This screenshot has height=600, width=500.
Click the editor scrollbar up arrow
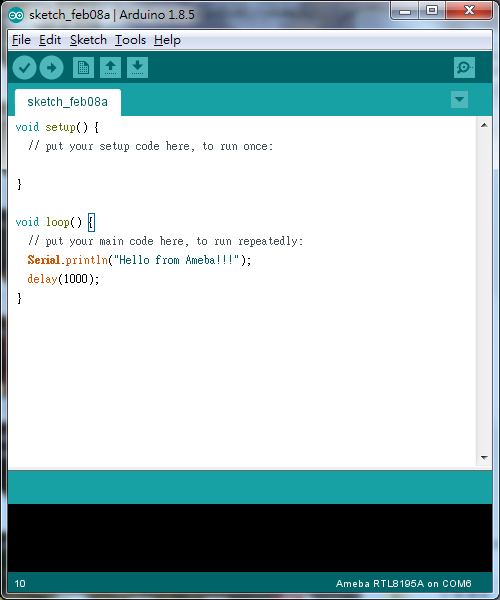(x=484, y=125)
